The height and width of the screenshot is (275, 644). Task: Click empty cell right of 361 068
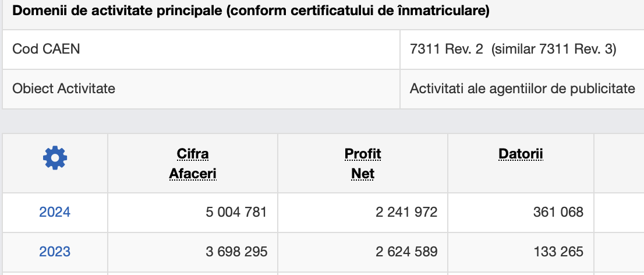[619, 213]
